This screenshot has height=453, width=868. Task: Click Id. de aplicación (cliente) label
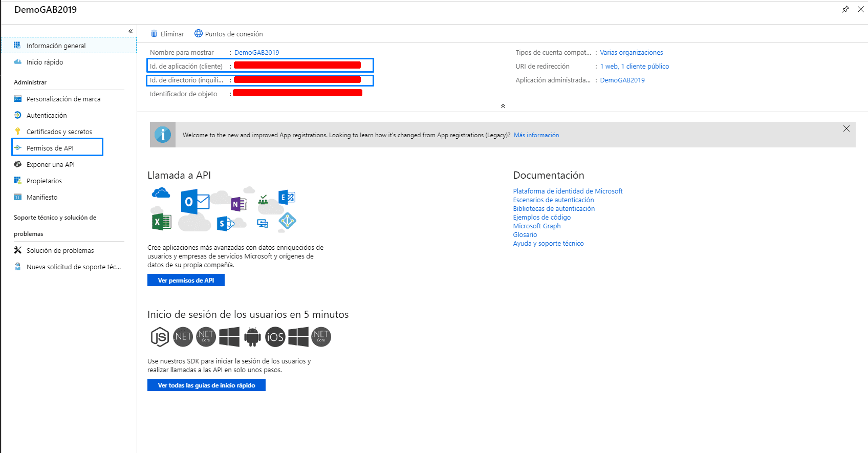point(186,66)
